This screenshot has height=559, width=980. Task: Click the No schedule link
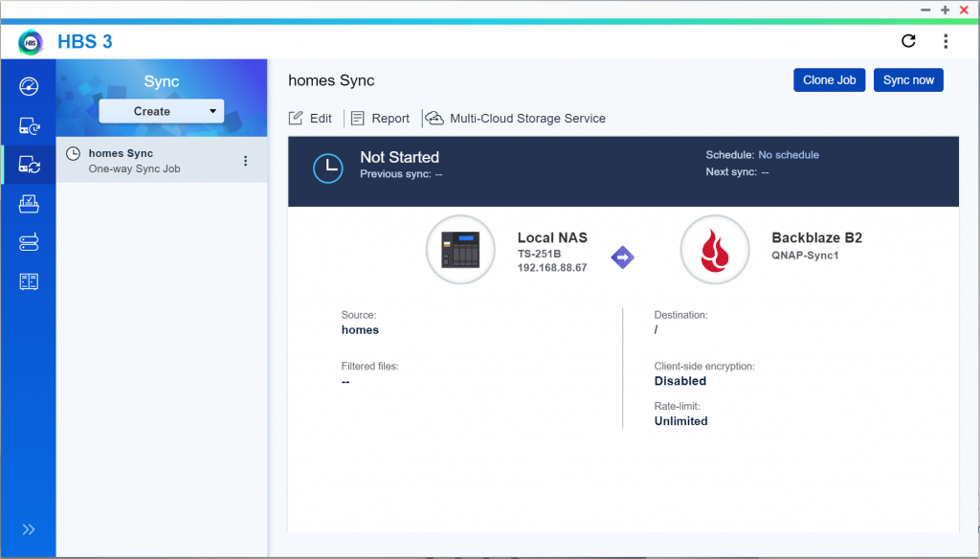(x=789, y=155)
